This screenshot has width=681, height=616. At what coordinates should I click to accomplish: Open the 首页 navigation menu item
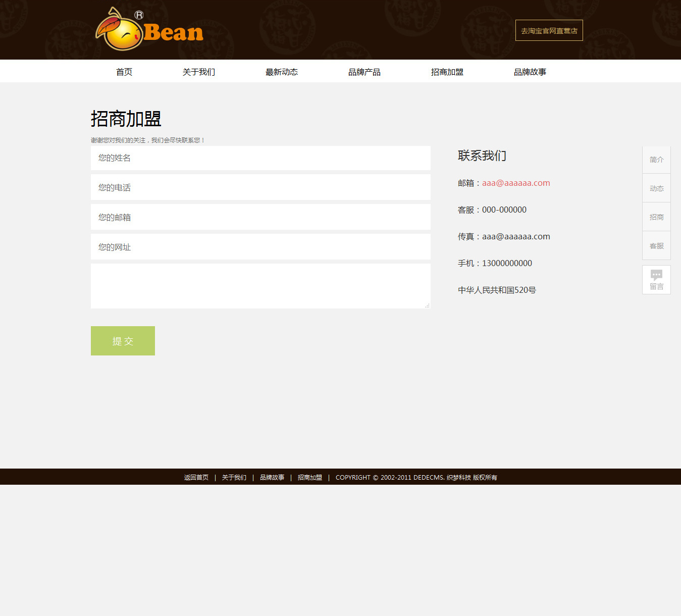point(124,72)
